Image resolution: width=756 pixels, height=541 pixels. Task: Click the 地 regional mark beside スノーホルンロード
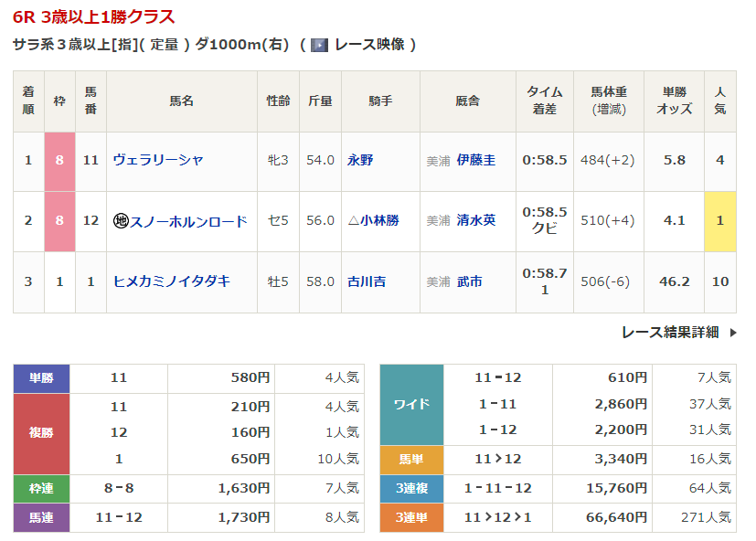click(x=120, y=221)
